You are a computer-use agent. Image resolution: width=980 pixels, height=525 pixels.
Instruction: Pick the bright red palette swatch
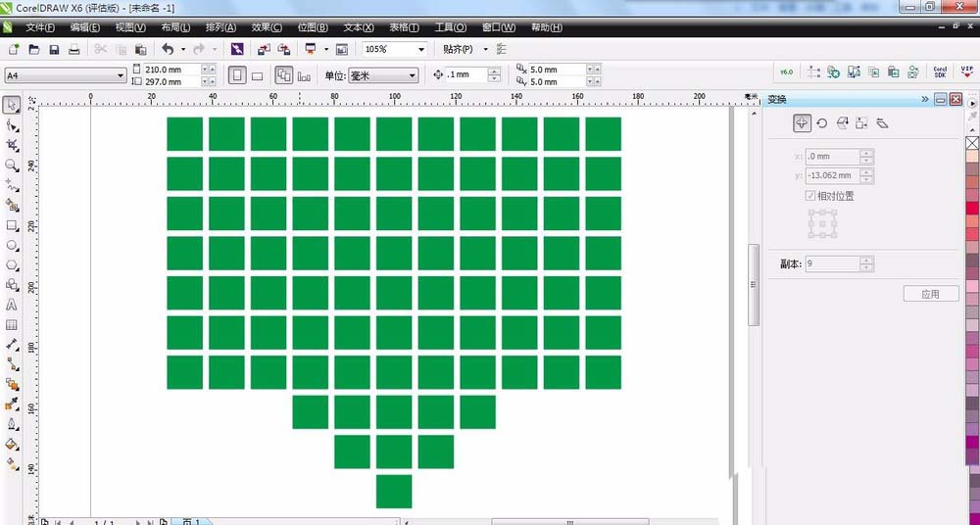point(972,208)
